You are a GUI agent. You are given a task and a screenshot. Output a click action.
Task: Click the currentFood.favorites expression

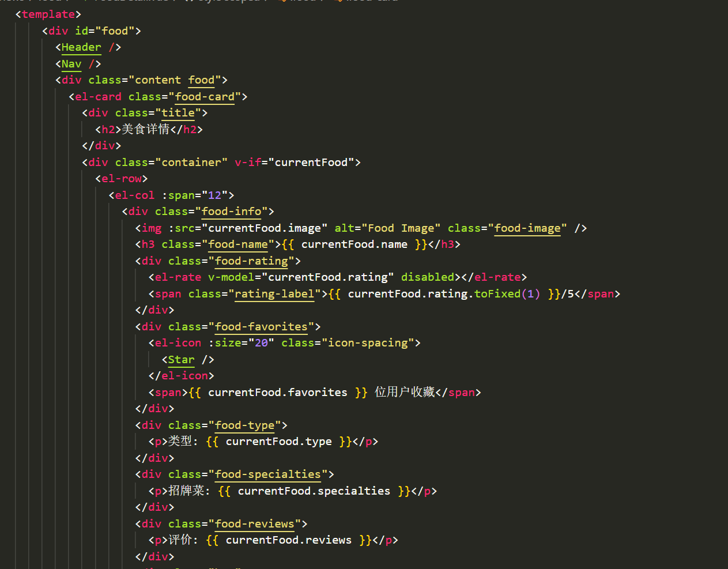[x=278, y=393]
